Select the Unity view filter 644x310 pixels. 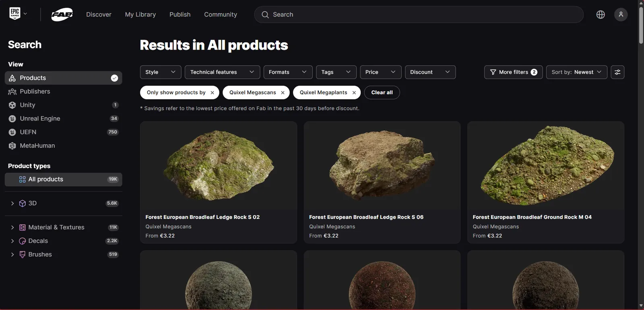point(64,105)
